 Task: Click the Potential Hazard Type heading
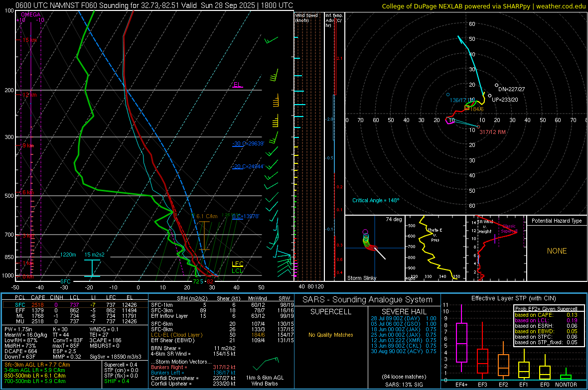point(557,221)
